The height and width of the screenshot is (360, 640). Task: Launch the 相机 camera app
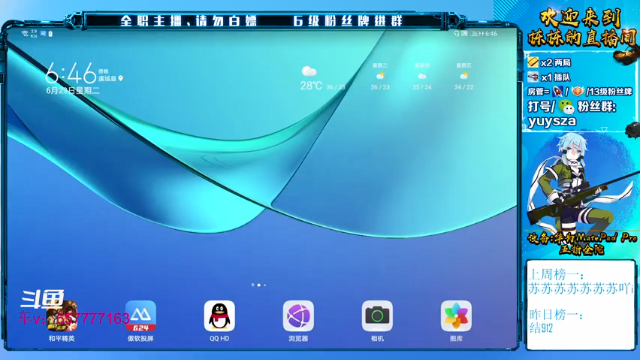point(377,316)
